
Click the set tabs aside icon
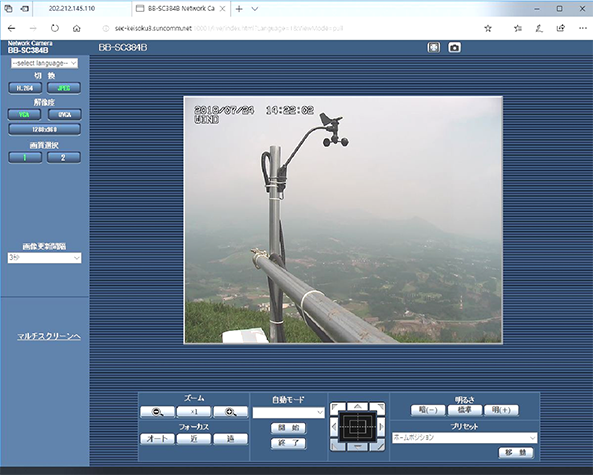coord(25,9)
